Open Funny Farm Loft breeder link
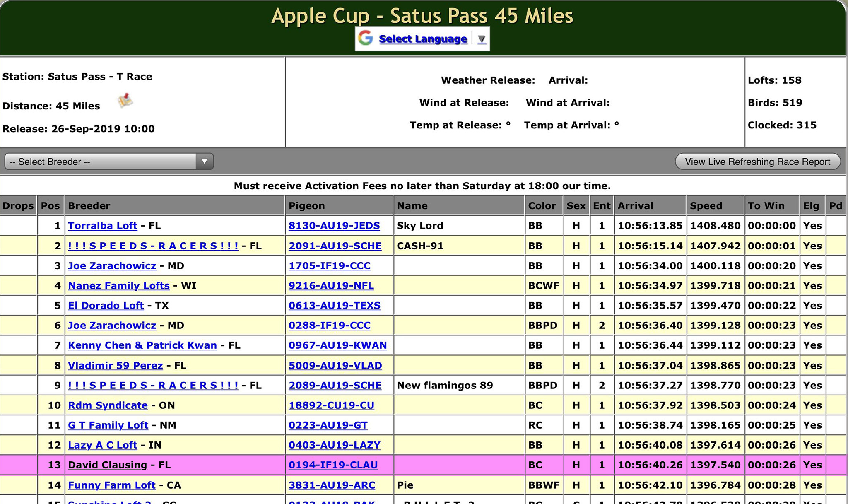 coord(111,485)
